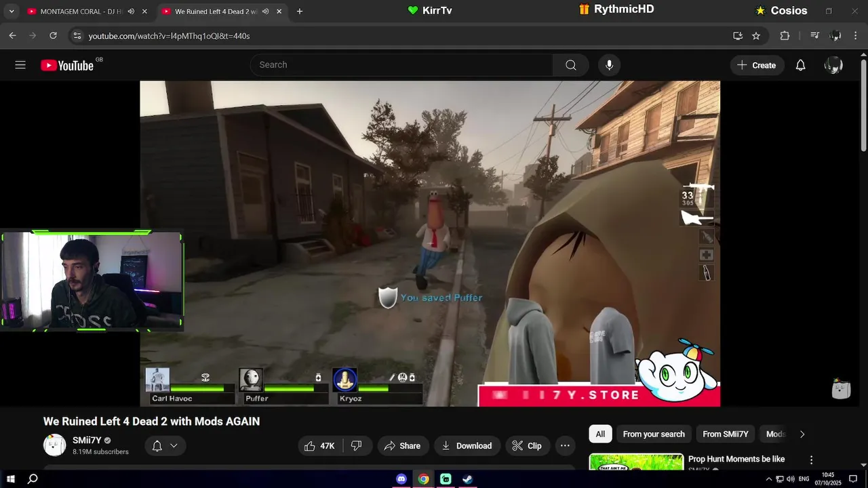Bookmark this page with the star

coord(756,36)
